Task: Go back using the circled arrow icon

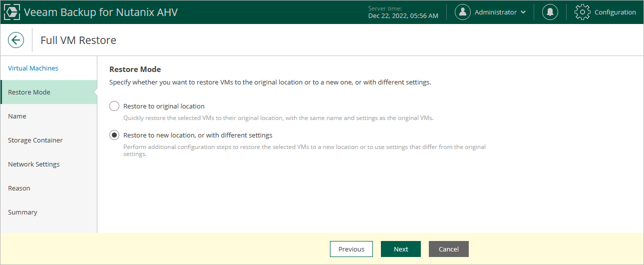Action: pyautogui.click(x=16, y=40)
